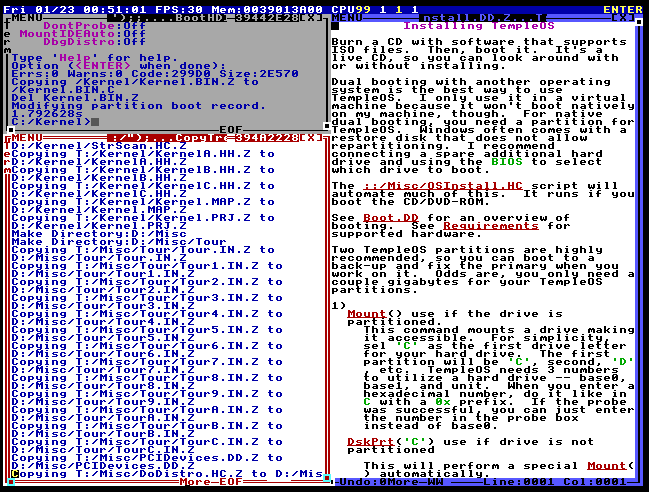Click the 'D:/Kernel/StrScan.HC.Z' line
Image resolution: width=649 pixels, height=492 pixels.
tap(99, 146)
